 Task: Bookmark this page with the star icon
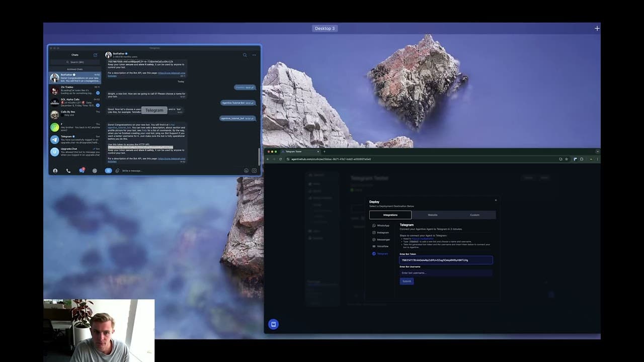[x=567, y=159]
